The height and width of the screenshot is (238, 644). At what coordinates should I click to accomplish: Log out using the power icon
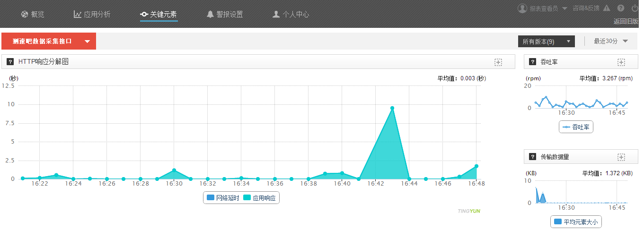click(635, 8)
